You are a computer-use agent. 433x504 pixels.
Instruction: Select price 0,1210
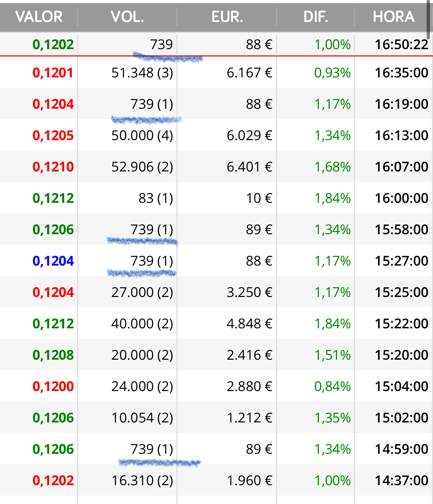click(53, 167)
